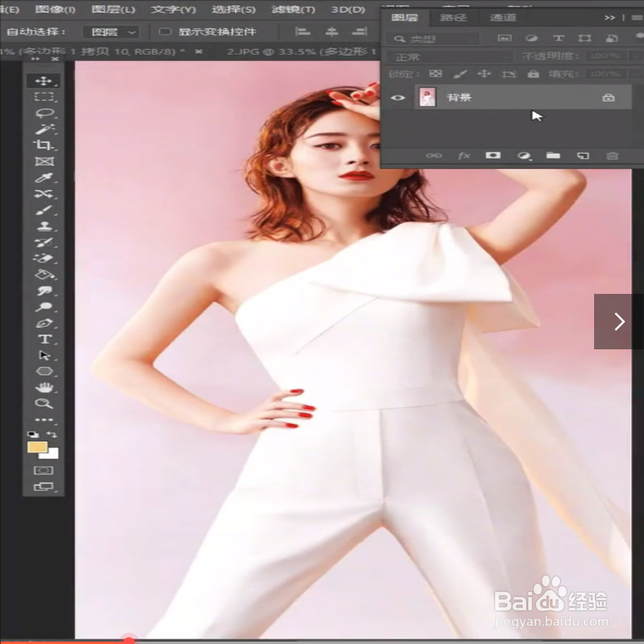Swap foreground and background colors
This screenshot has height=644, width=644.
coord(51,434)
